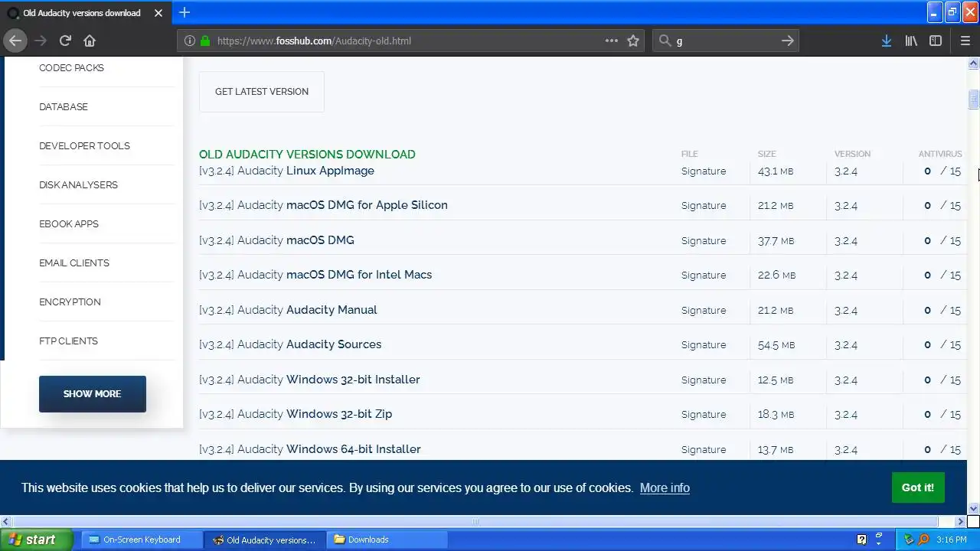Open the More info cookies link
Screen dimensions: 980x551
click(665, 487)
